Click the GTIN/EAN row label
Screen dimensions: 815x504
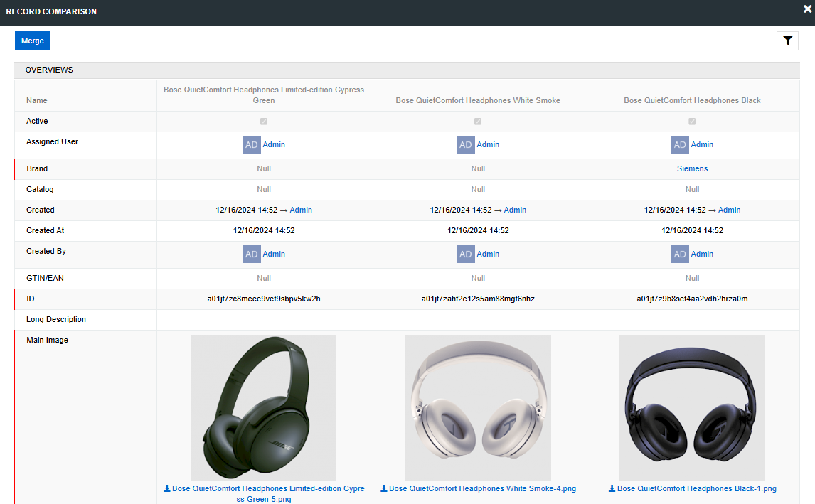(46, 278)
